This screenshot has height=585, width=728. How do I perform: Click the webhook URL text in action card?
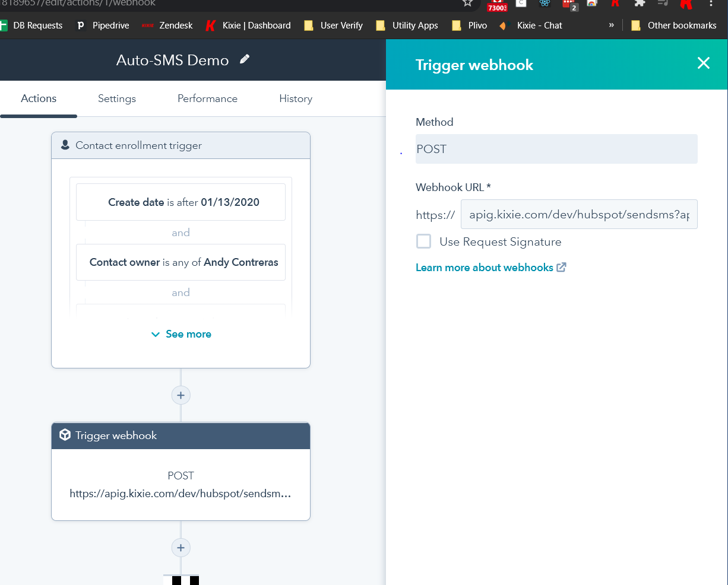181,494
